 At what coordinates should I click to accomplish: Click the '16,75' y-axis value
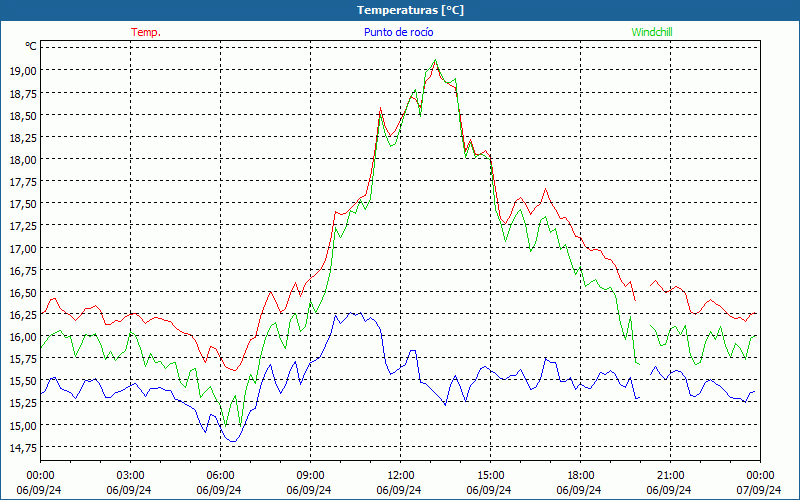pyautogui.click(x=23, y=271)
